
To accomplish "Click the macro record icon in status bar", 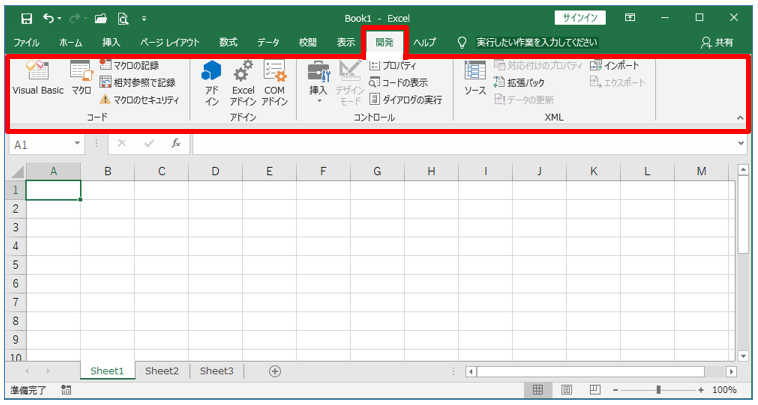I will click(x=66, y=390).
